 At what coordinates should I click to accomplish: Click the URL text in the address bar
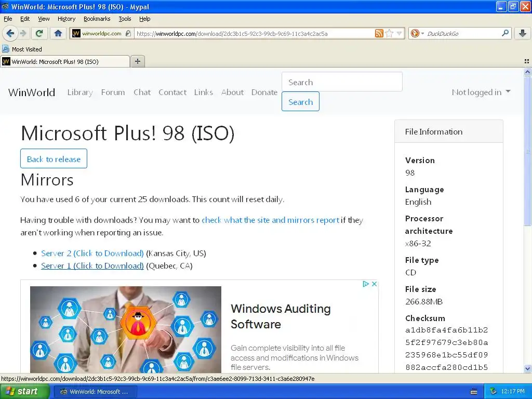pos(232,34)
